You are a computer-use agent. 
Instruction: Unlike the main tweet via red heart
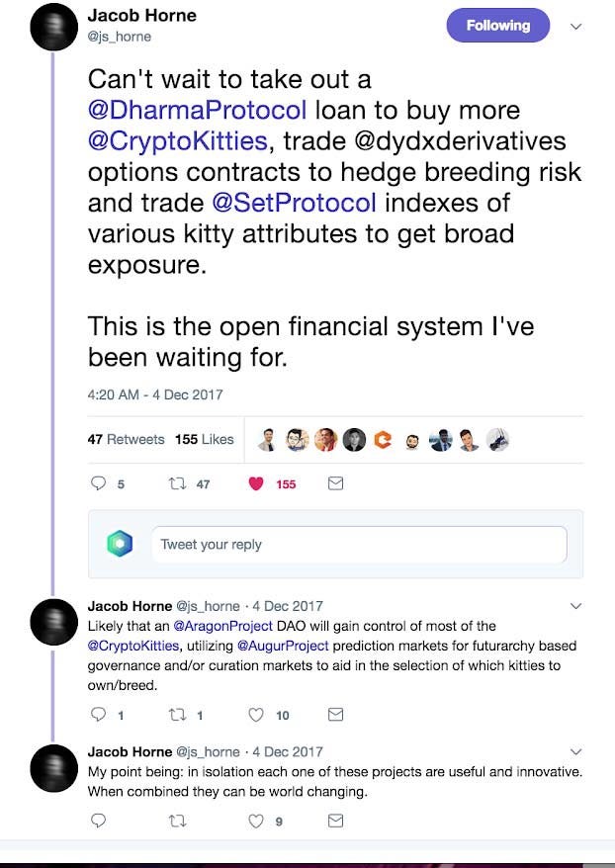coord(256,483)
